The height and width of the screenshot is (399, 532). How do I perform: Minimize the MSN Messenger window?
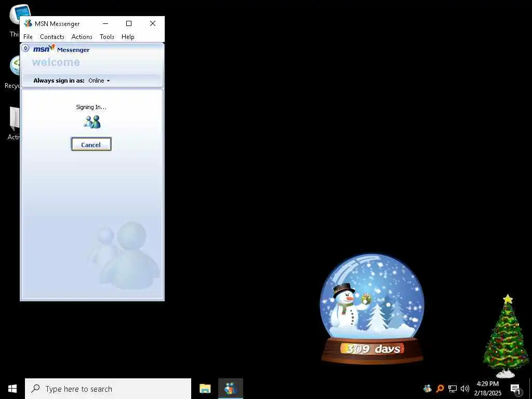pos(105,23)
